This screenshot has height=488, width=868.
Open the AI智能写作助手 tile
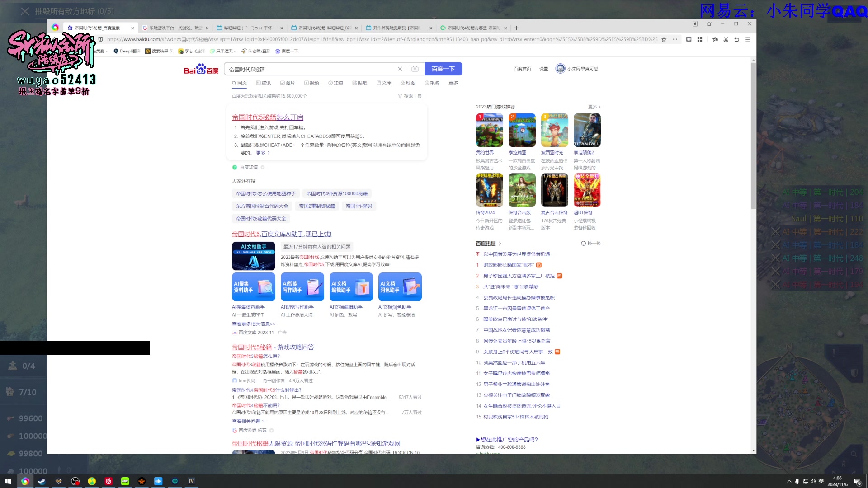(302, 287)
